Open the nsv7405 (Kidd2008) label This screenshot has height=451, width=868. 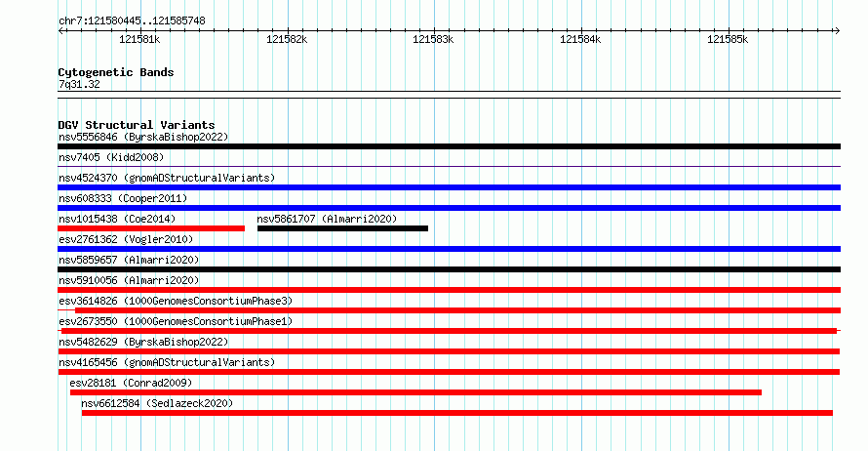point(111,157)
